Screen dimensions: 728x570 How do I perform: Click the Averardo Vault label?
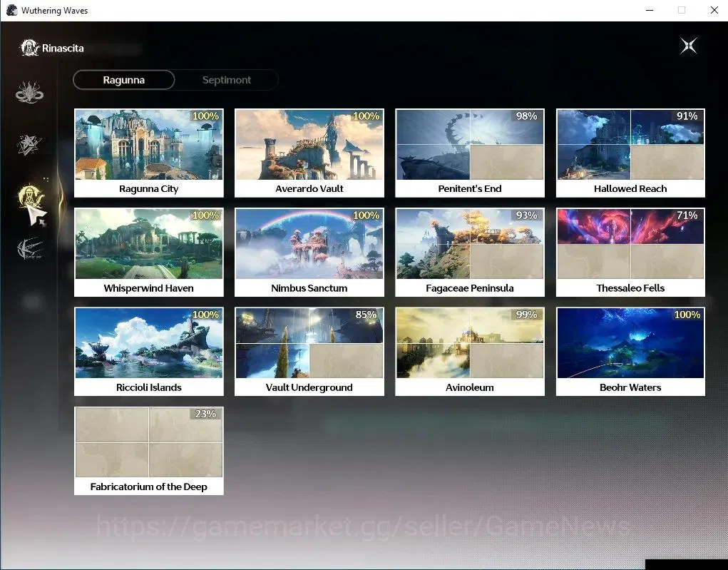pyautogui.click(x=309, y=188)
